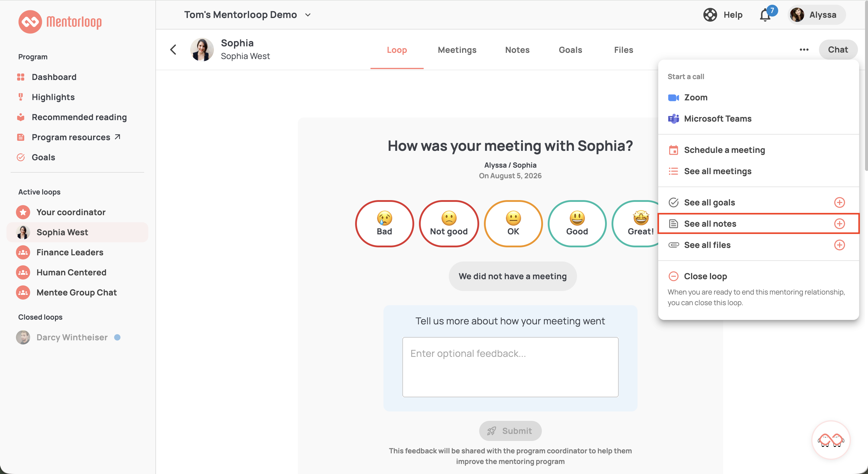Click the calendar icon for Schedule a meeting
This screenshot has width=868, height=474.
click(x=673, y=150)
